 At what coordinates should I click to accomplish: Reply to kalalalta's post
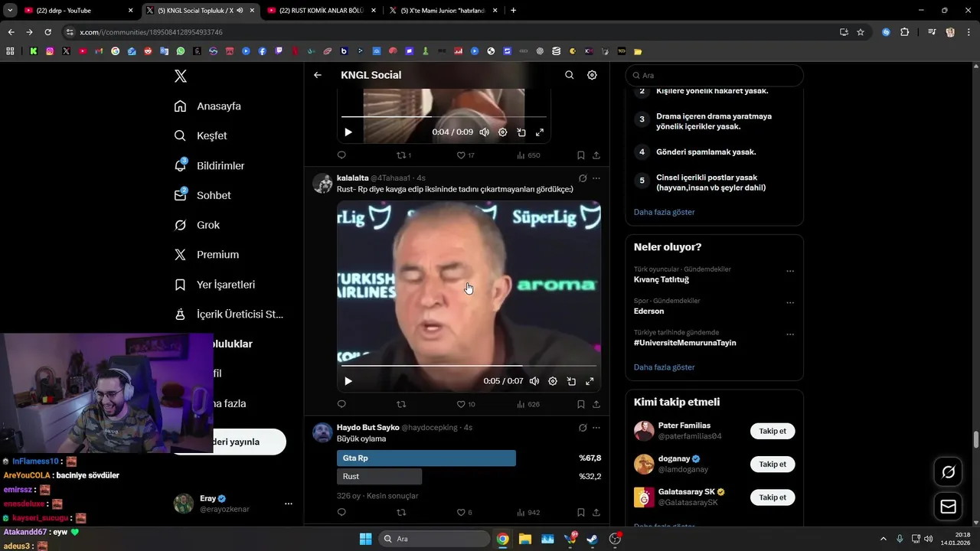point(341,404)
